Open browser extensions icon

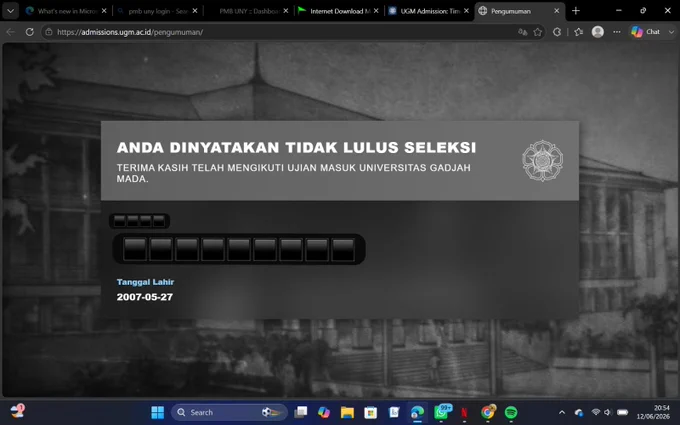557,32
